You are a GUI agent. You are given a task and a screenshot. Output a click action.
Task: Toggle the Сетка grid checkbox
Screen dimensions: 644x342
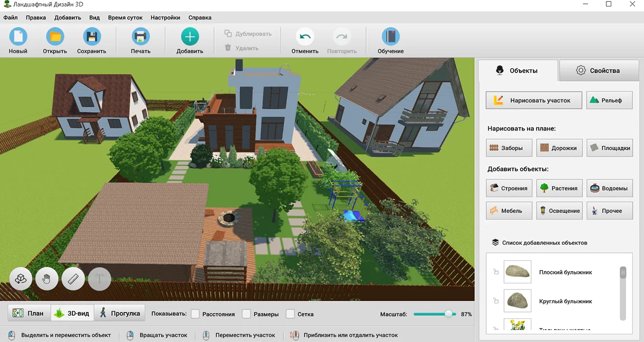click(290, 314)
